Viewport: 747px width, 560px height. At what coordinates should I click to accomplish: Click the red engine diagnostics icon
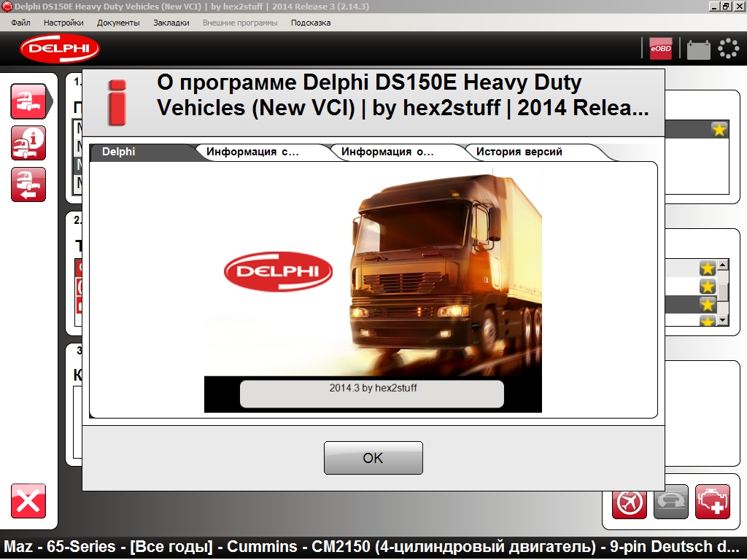pyautogui.click(x=713, y=502)
